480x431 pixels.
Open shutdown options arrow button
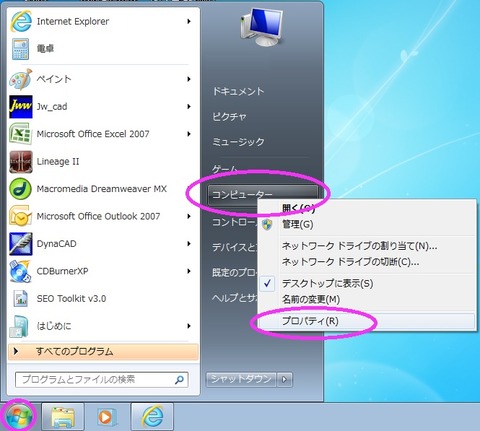tap(284, 380)
